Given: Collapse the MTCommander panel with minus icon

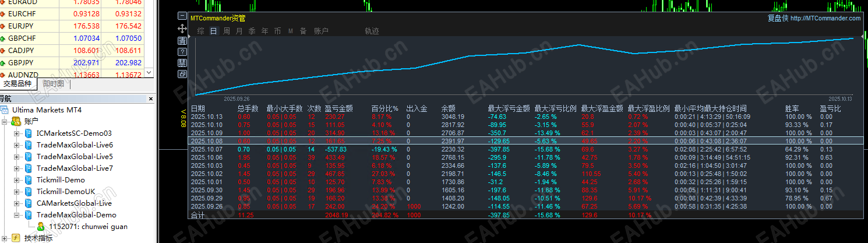Looking at the screenshot, I should coord(182,17).
